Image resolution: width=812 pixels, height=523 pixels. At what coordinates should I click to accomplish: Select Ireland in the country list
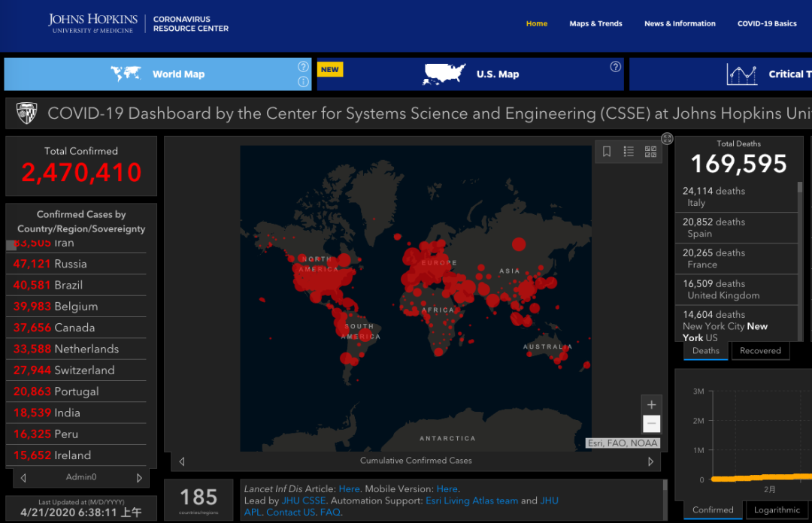point(76,455)
